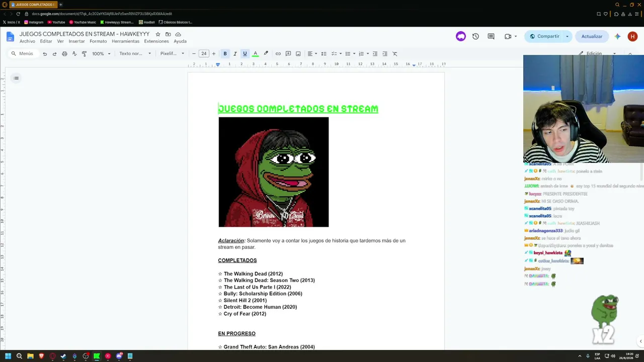Select the Pepe frog image in the document

(274, 172)
